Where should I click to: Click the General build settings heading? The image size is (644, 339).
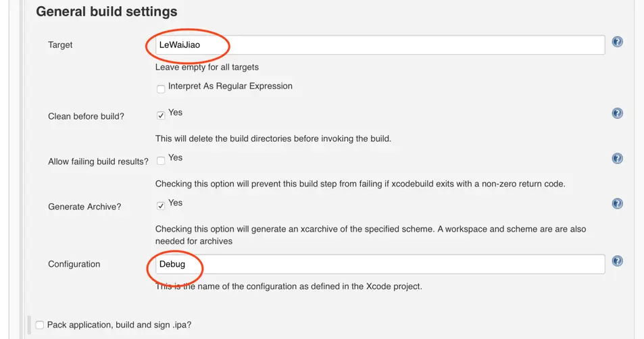point(106,11)
